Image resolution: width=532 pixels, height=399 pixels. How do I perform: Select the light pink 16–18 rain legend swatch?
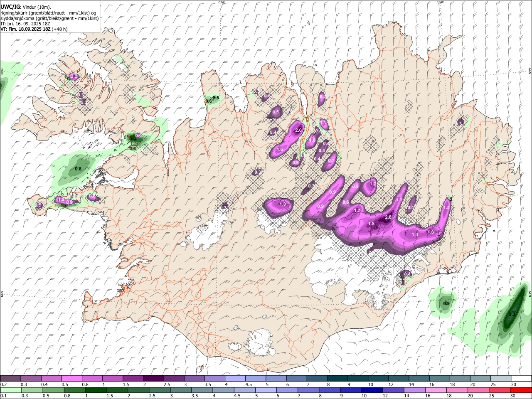[435, 390]
